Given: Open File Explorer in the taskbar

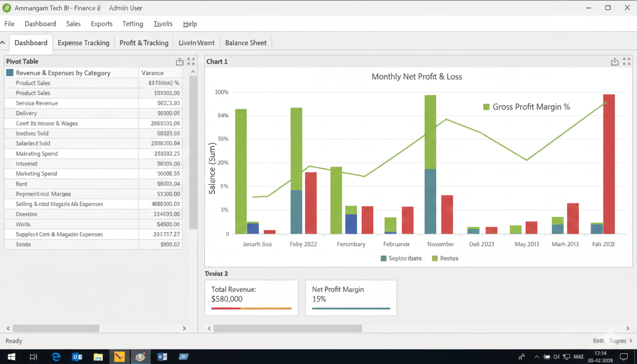Looking at the screenshot, I should click(98, 357).
